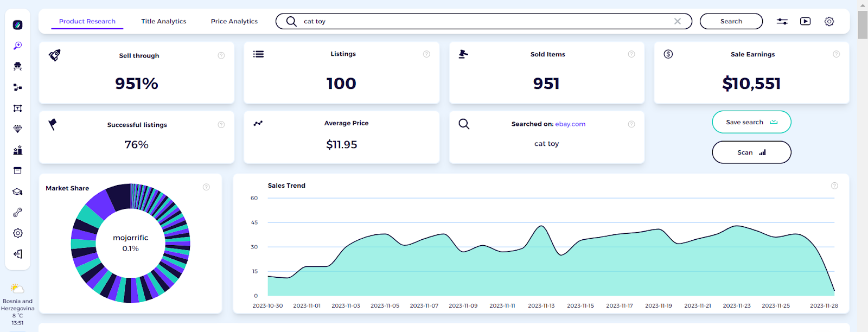Open the gear settings icon in sidebar
Image resolution: width=868 pixels, height=332 pixels.
pos(17,233)
